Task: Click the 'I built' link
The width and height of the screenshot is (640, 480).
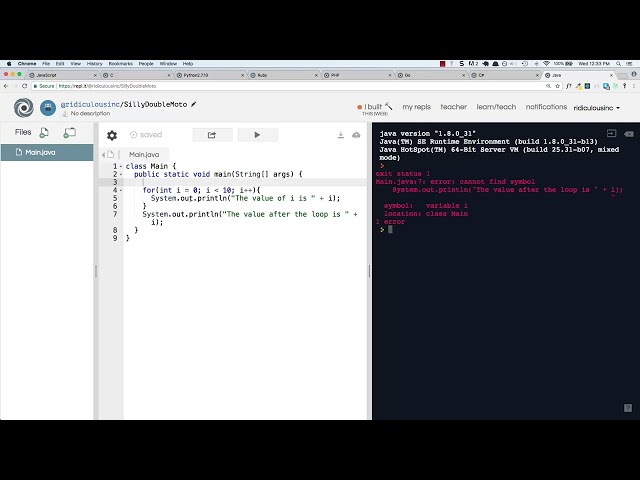Action: click(x=375, y=107)
